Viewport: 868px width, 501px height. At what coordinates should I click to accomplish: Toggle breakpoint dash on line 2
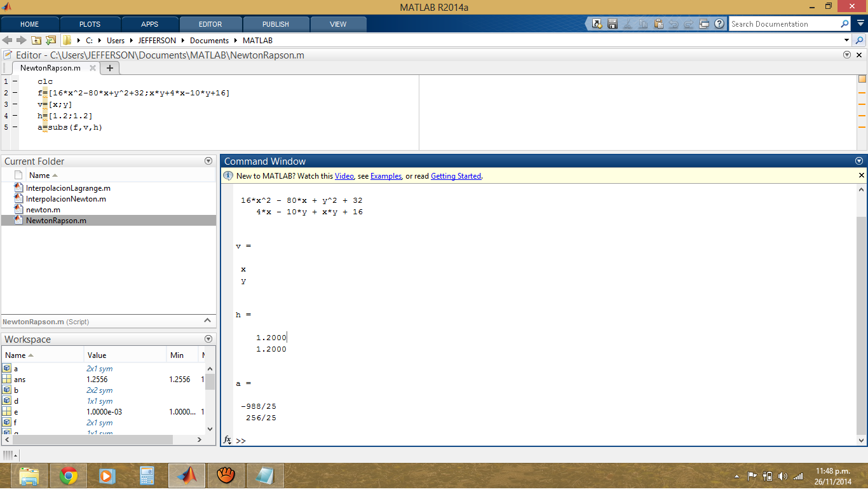15,93
